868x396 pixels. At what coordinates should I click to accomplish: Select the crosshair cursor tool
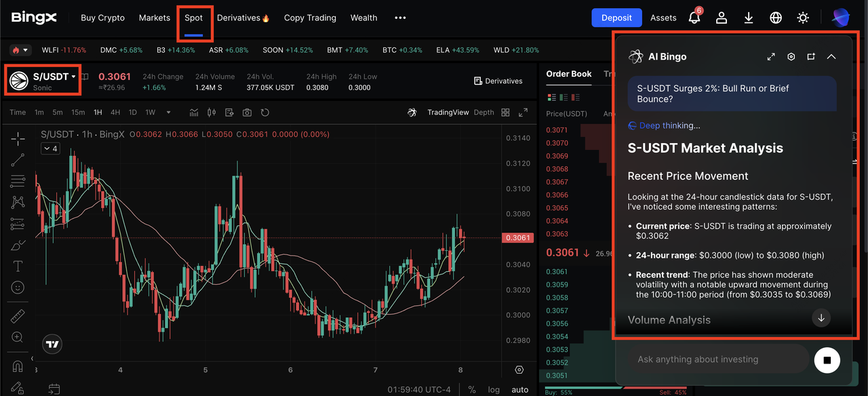tap(18, 138)
